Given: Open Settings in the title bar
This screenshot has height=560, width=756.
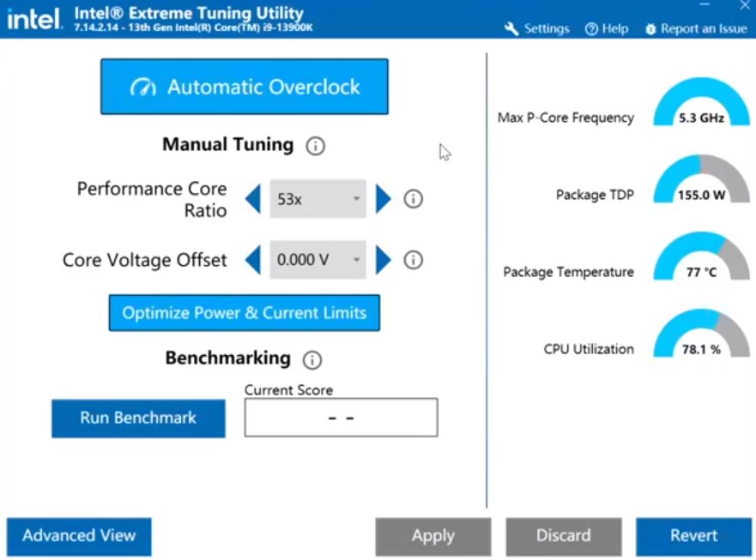Looking at the screenshot, I should (x=537, y=28).
